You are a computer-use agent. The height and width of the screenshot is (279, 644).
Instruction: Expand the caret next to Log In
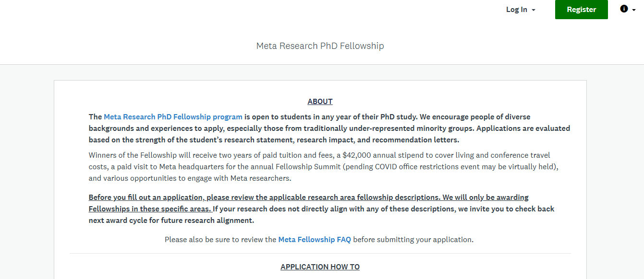click(x=532, y=9)
